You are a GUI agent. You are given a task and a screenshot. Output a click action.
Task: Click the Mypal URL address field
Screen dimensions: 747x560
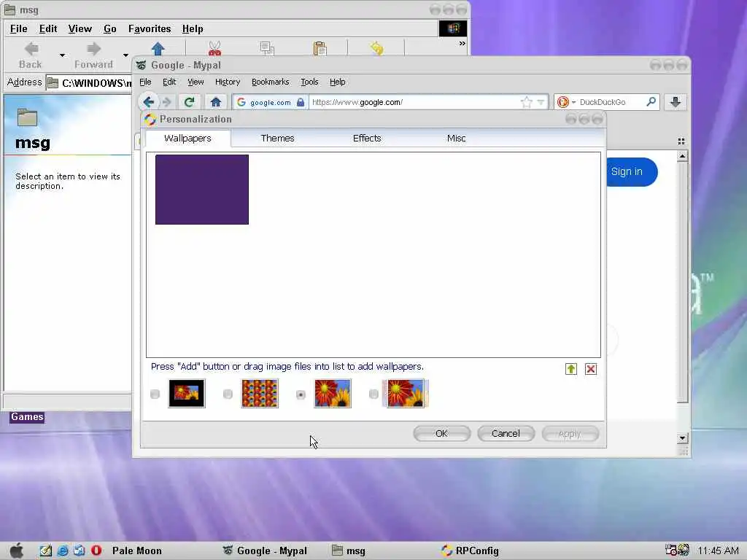pos(414,102)
